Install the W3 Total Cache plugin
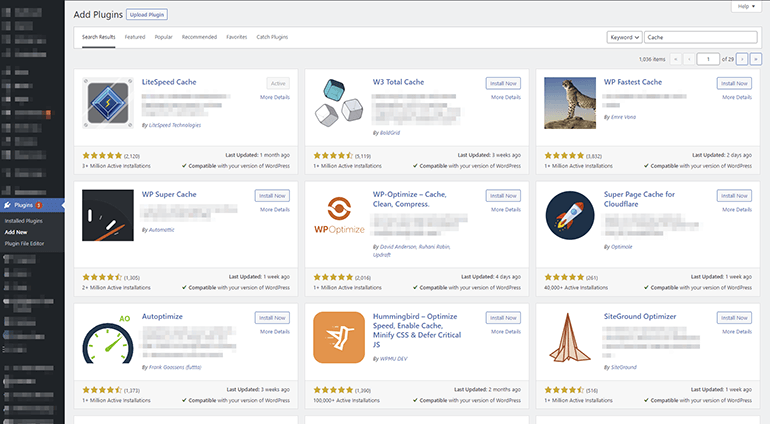The height and width of the screenshot is (424, 770). tap(503, 84)
